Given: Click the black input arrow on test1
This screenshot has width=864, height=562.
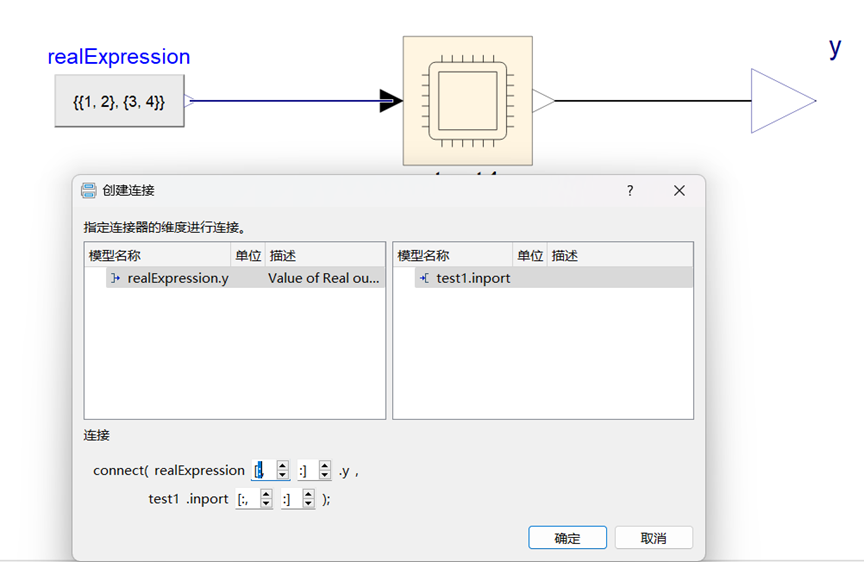Looking at the screenshot, I should tap(391, 100).
